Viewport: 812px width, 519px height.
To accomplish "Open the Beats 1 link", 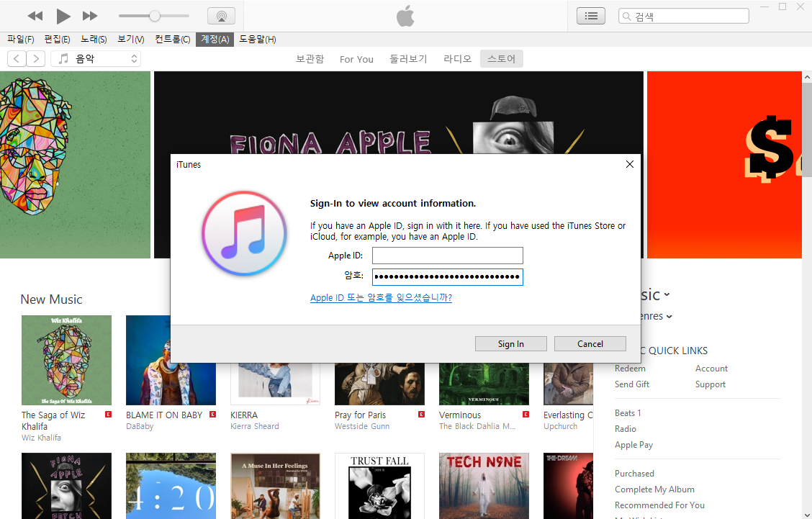I will 628,412.
